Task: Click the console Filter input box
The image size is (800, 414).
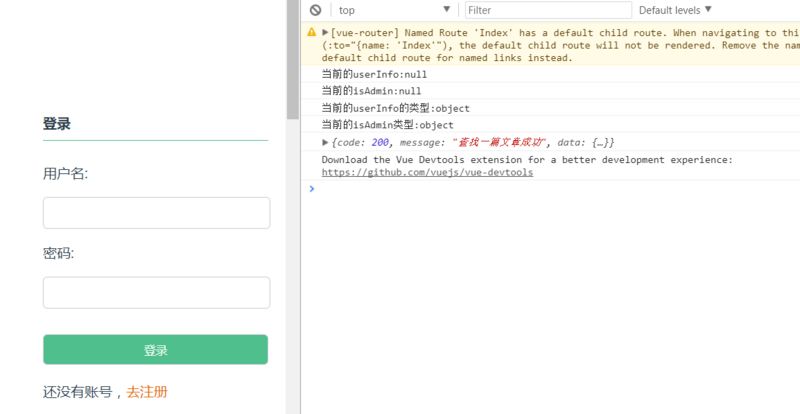Action: [x=548, y=10]
